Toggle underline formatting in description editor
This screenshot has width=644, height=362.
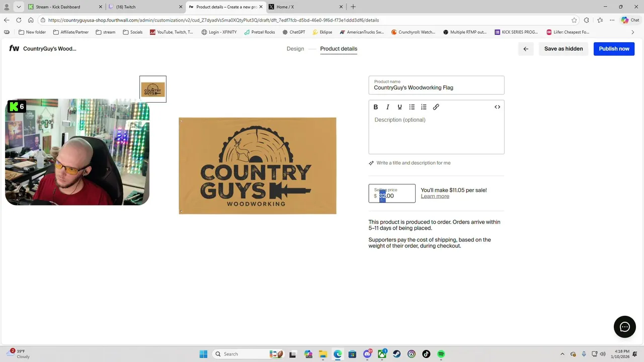click(x=399, y=107)
